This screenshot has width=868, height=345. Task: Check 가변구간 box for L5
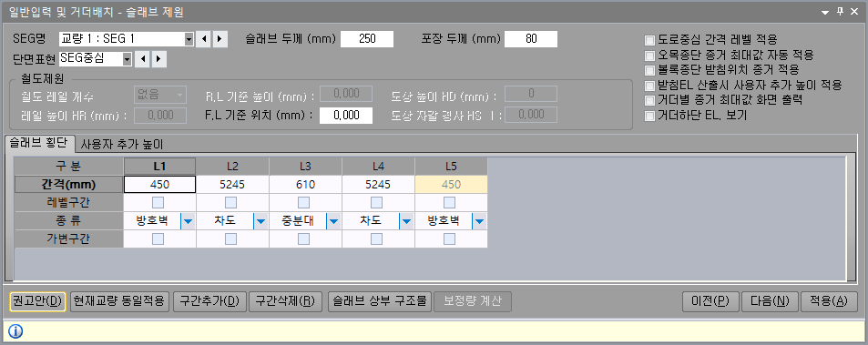[450, 238]
